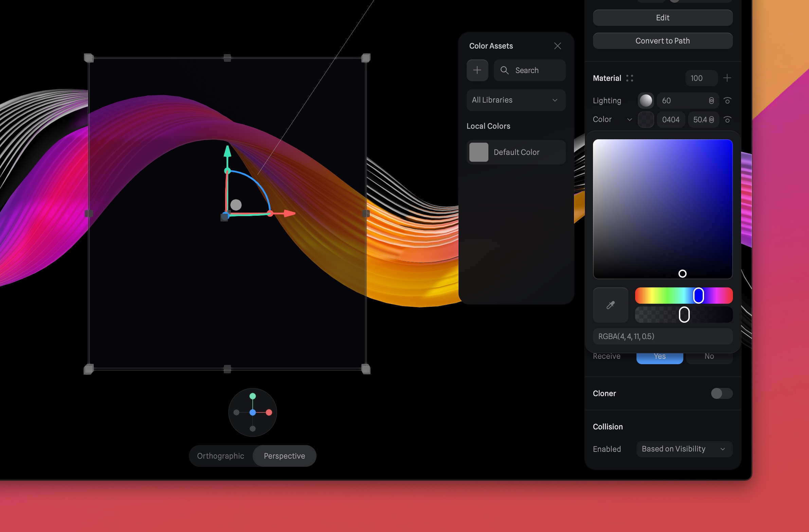
Task: Toggle visibility of the Lighting layer
Action: point(727,101)
